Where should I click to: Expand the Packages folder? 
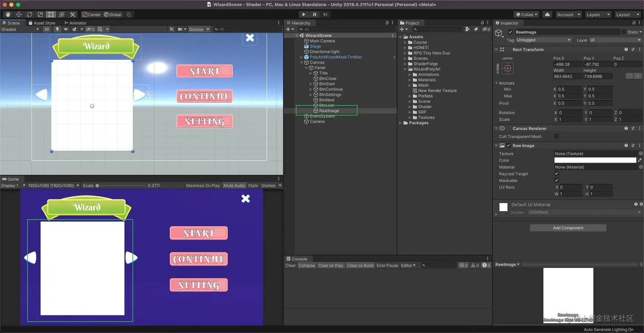coord(401,123)
